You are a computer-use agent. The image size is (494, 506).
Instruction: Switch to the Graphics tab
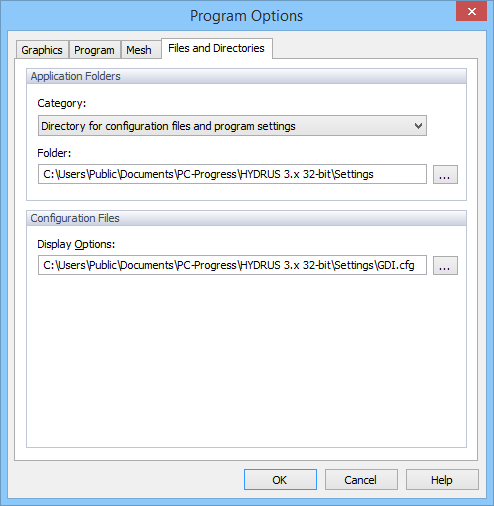42,50
